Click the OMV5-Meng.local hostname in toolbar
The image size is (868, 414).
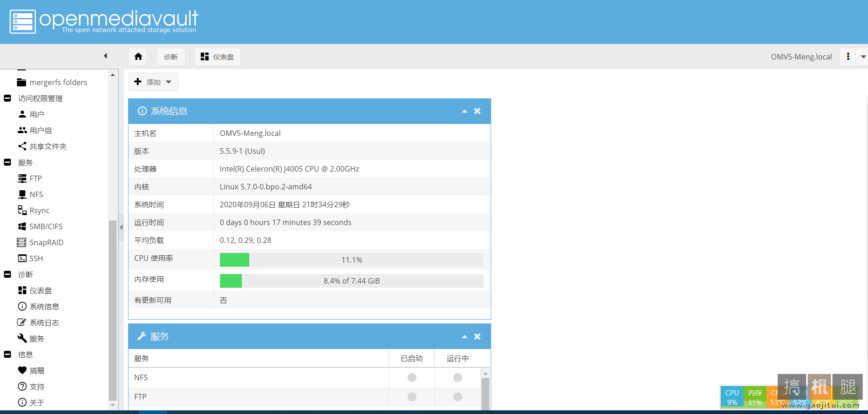tap(801, 57)
